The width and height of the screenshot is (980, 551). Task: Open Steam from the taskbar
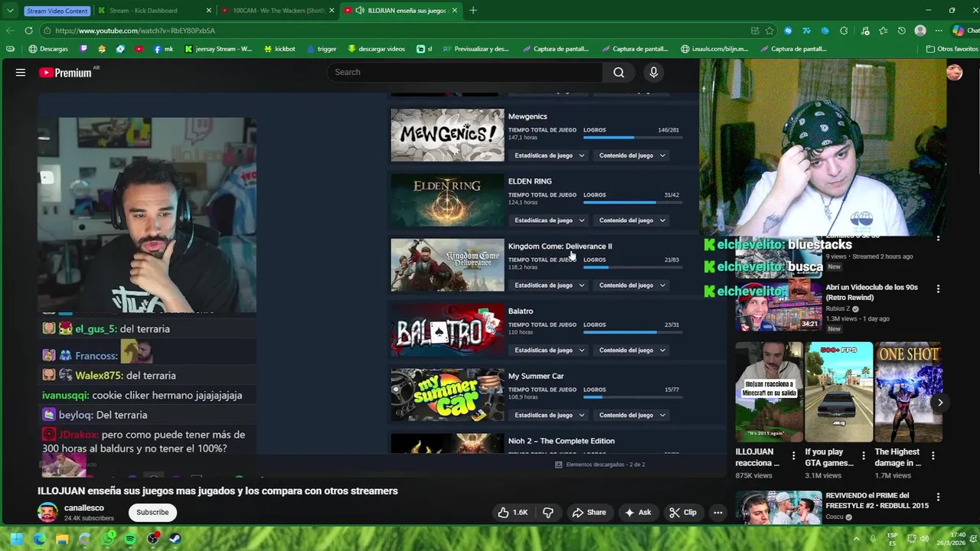coord(175,539)
